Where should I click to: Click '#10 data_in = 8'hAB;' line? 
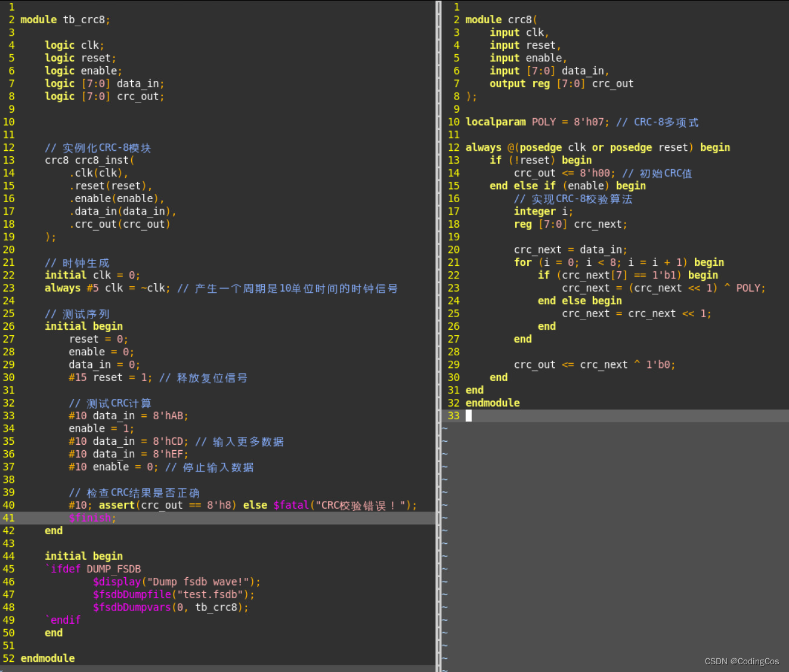click(128, 416)
